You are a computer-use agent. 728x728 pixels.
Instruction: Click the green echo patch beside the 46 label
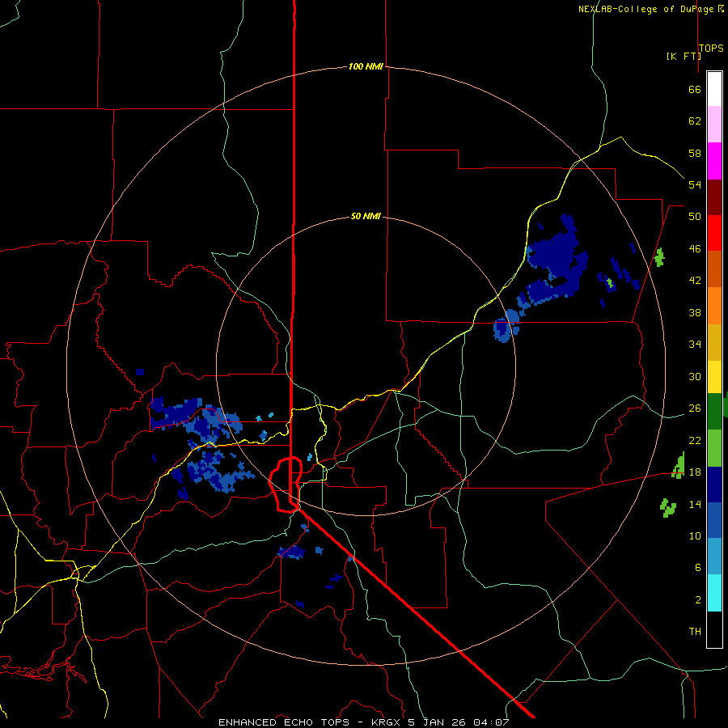click(x=658, y=257)
